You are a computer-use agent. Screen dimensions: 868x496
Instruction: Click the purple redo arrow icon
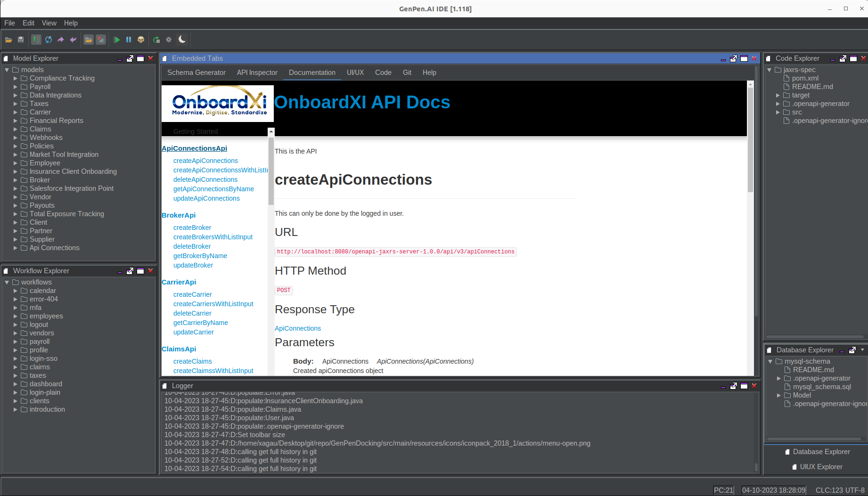tap(61, 40)
